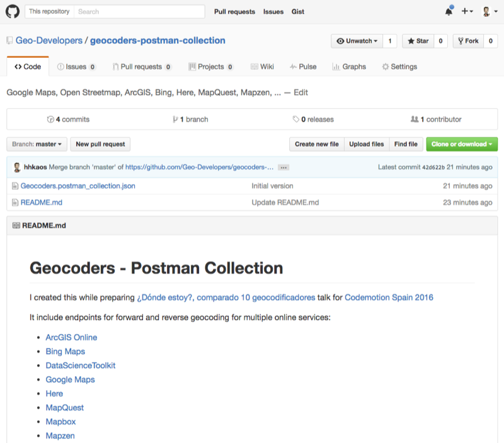Viewport: 504px width, 443px height.
Task: Open the ¿Dónde estoy? talk link
Action: pos(226,297)
